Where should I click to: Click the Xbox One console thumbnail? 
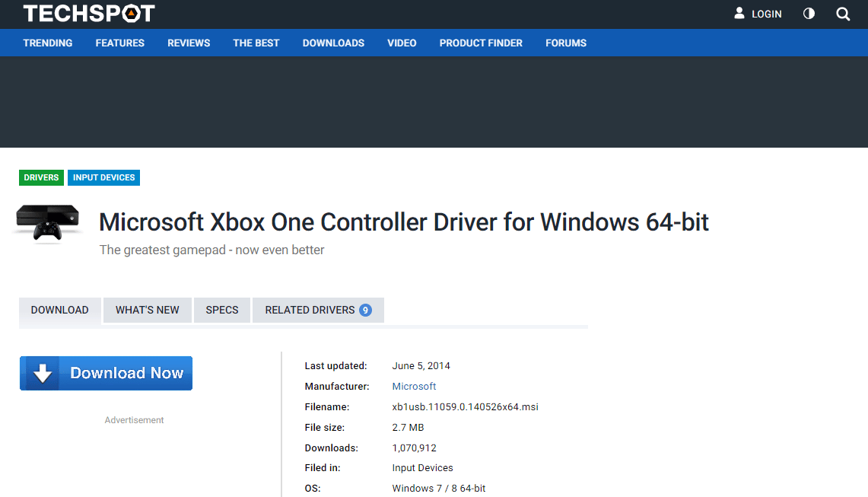click(48, 224)
